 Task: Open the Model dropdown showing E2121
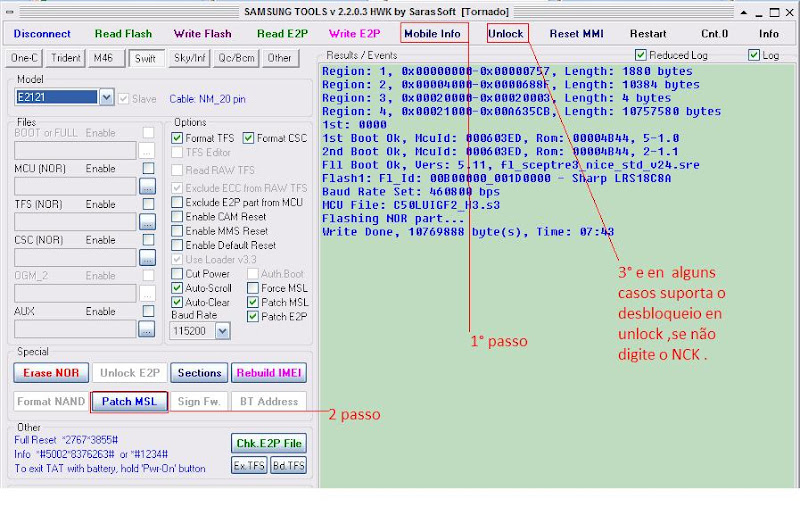click(x=106, y=97)
